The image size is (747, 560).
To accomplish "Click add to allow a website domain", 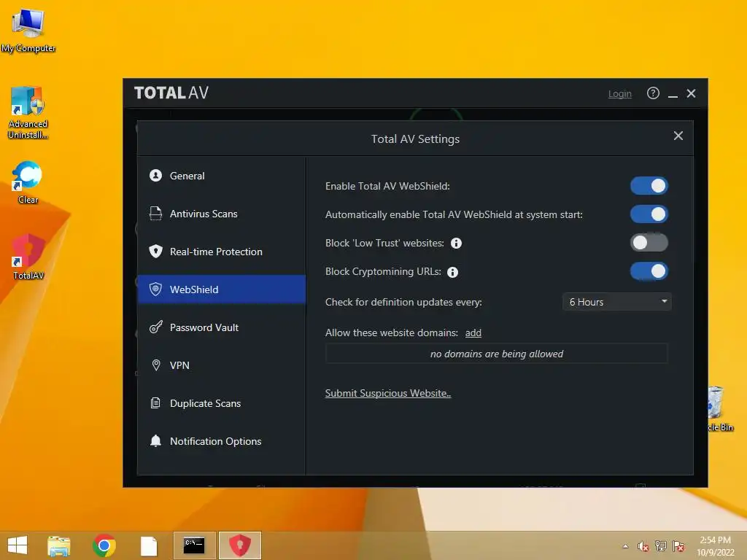I will (473, 332).
